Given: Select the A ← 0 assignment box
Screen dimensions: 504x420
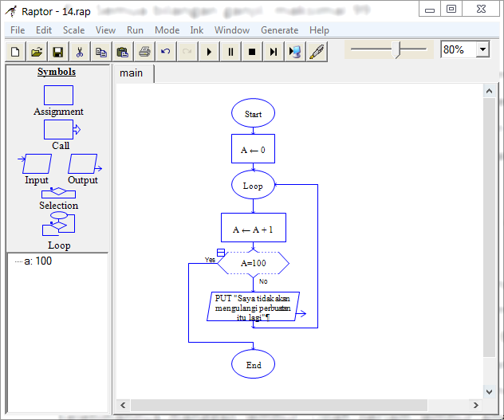Looking at the screenshot, I should click(254, 149).
